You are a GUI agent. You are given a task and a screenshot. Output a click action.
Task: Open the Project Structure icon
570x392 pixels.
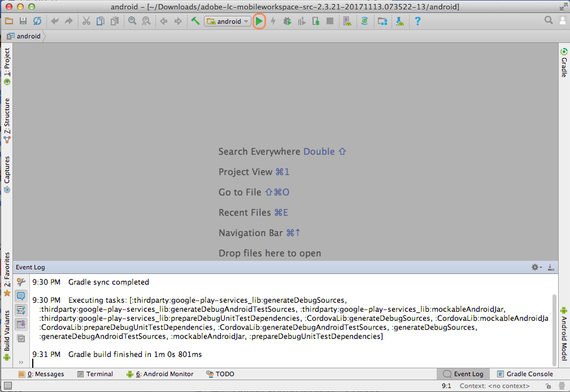coord(382,21)
